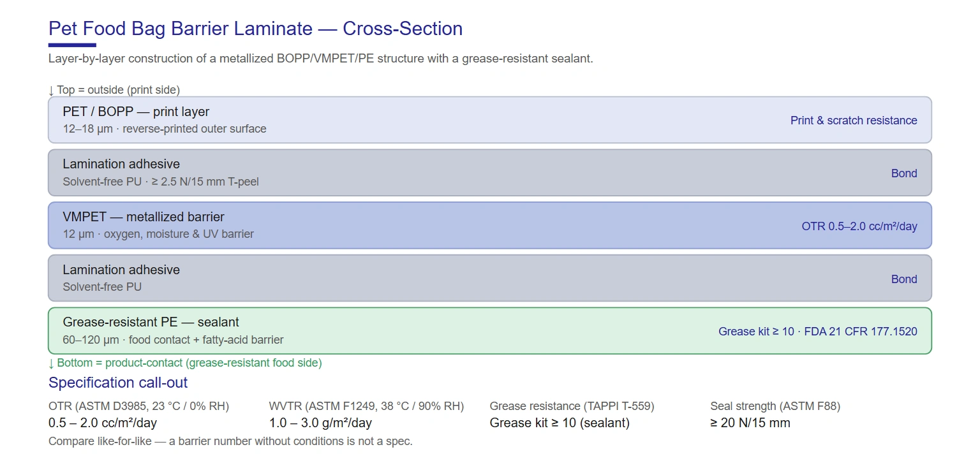The height and width of the screenshot is (461, 980).
Task: Click the VMPET metallized barrier layer
Action: pos(490,226)
